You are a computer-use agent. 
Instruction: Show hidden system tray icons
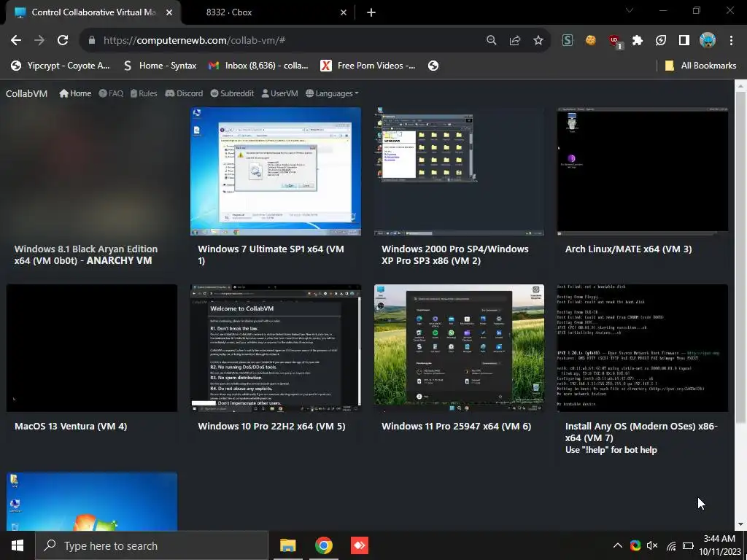point(617,545)
